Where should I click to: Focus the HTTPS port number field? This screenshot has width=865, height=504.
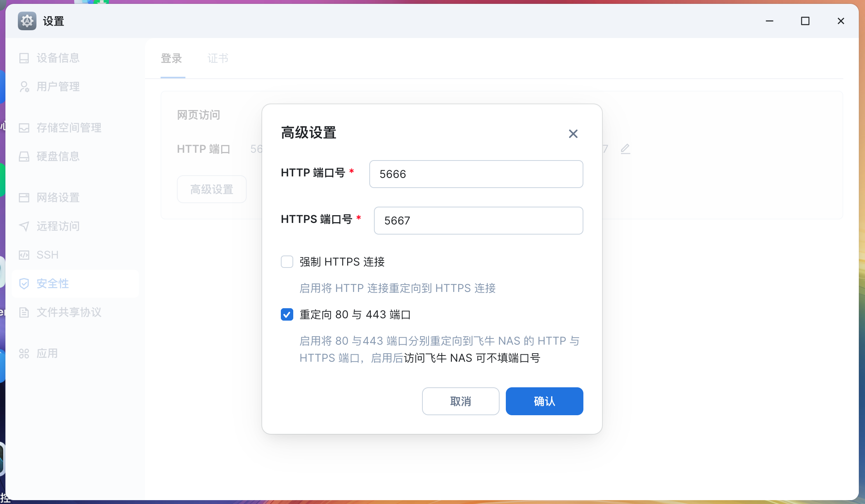pyautogui.click(x=478, y=221)
